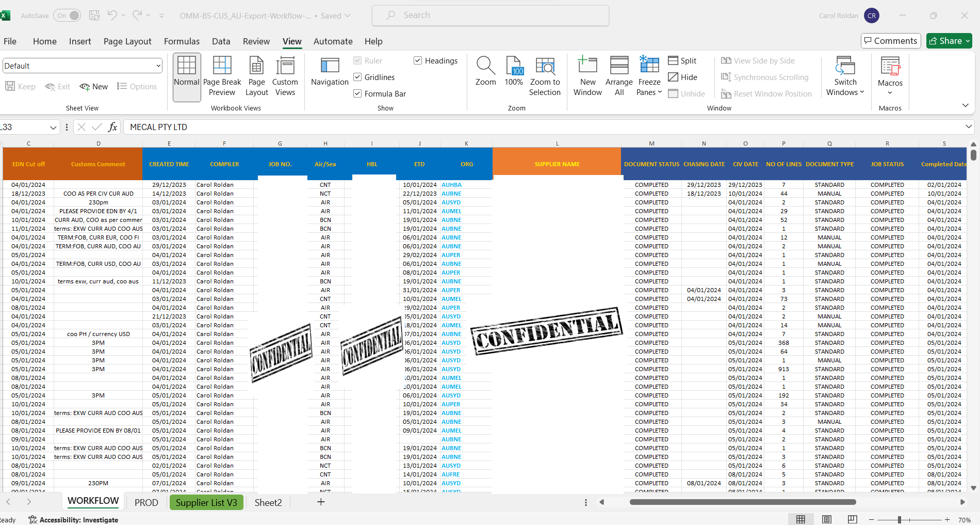Screen dimensions: 980x525
Task: Create a New sheet view
Action: click(x=94, y=87)
